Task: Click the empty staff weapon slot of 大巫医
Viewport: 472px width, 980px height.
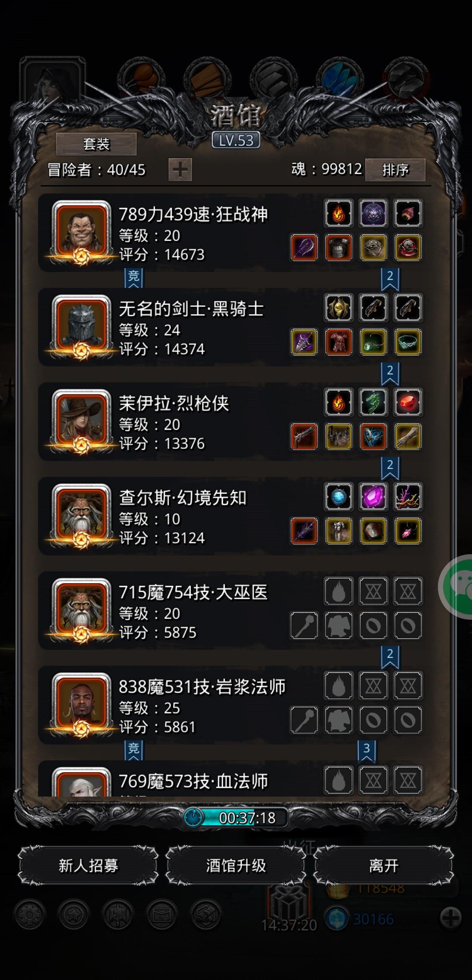Action: coord(304,625)
